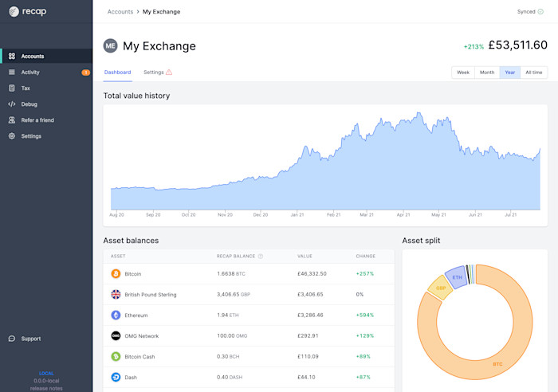Click the Bitcoin coin icon
The width and height of the screenshot is (558, 392).
click(x=116, y=273)
